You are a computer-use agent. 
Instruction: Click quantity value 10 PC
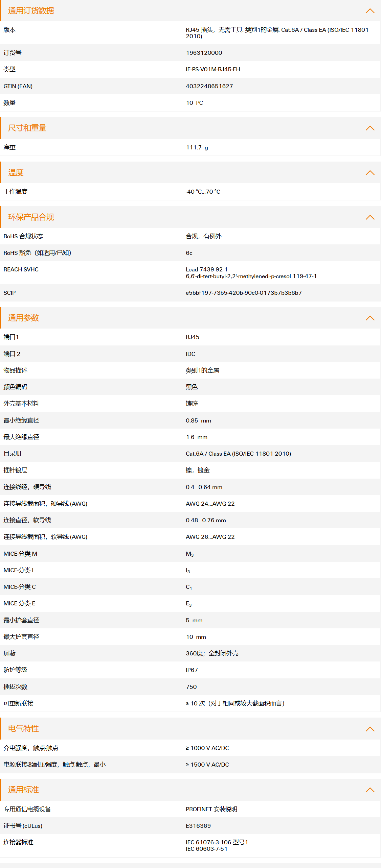pyautogui.click(x=195, y=103)
